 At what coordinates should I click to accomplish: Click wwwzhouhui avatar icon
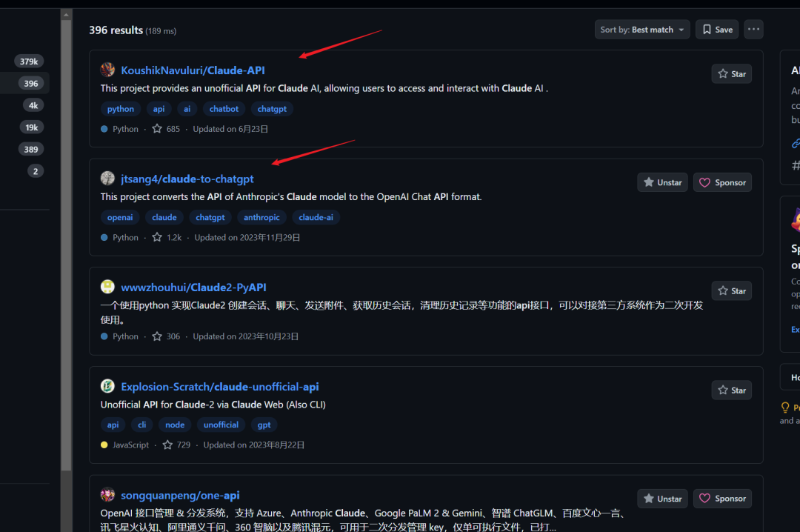point(107,287)
